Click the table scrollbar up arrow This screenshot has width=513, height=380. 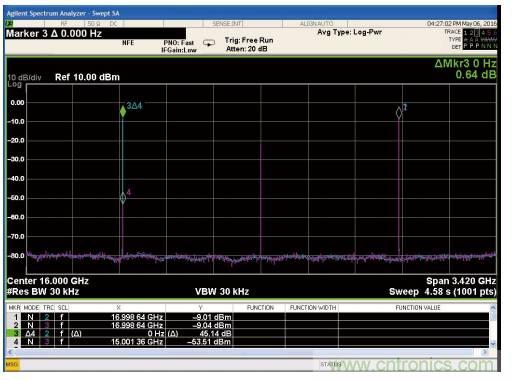click(493, 307)
